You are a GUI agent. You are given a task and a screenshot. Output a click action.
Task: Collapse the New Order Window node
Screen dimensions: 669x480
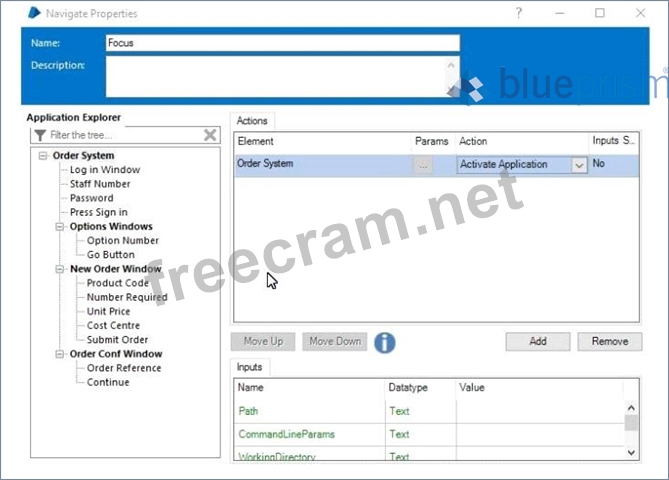(60, 269)
